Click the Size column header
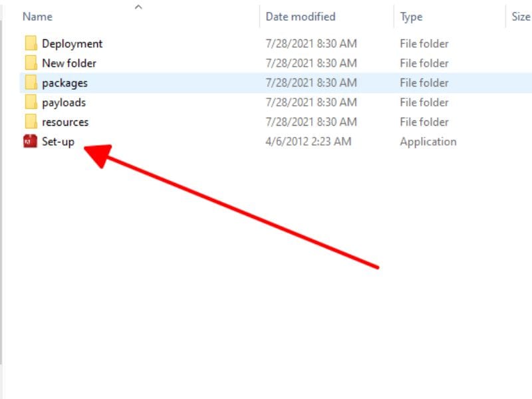Screen dimensions: 532x399 tap(521, 17)
